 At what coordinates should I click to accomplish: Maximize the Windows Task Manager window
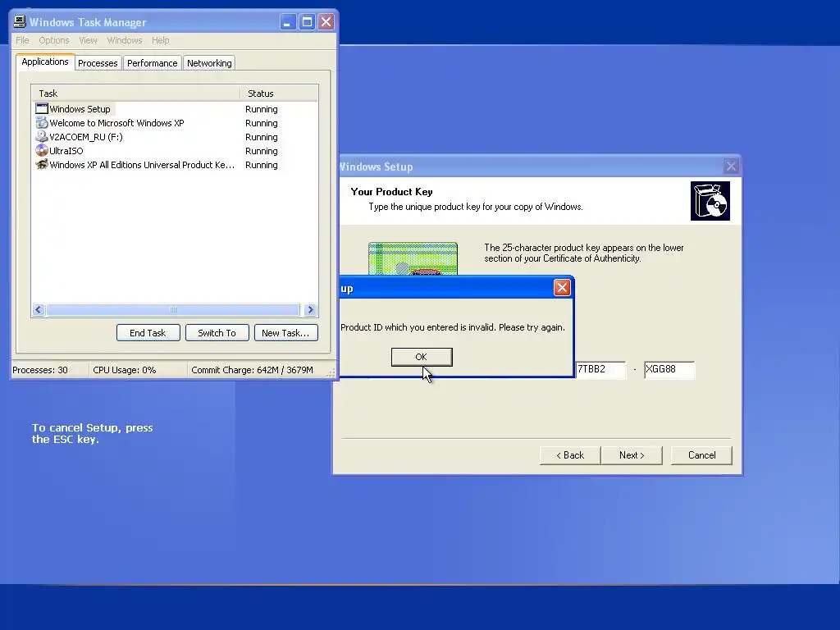(x=307, y=22)
